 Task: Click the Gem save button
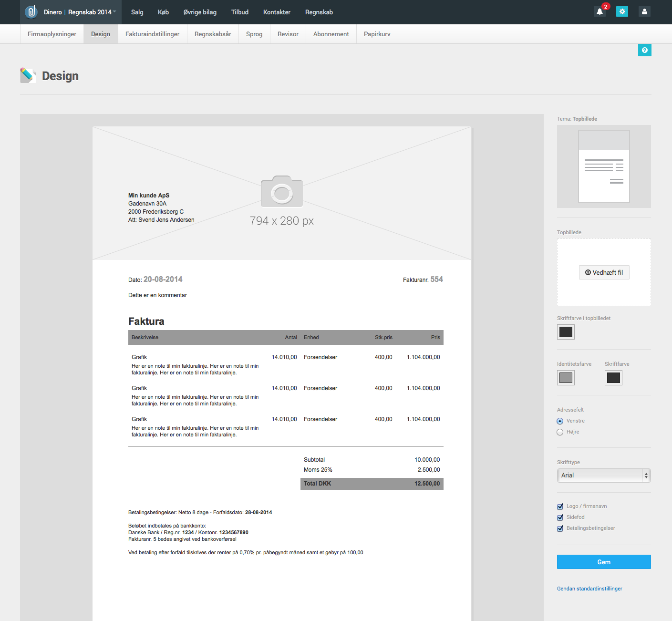click(603, 562)
